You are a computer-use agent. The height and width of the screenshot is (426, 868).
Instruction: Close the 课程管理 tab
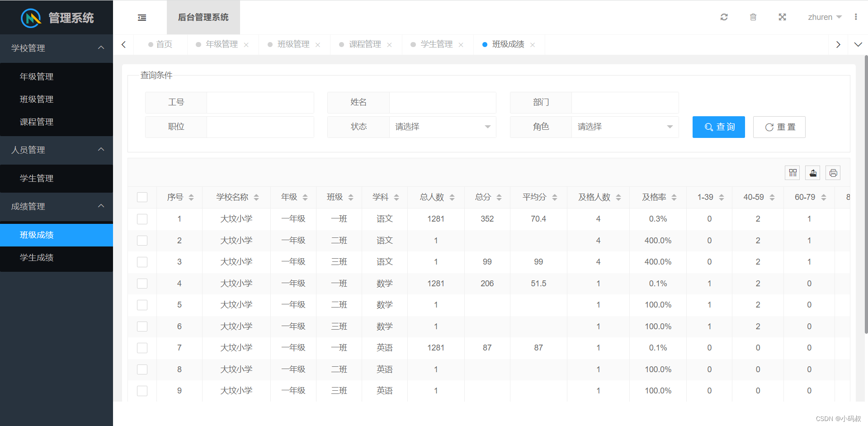pos(390,45)
